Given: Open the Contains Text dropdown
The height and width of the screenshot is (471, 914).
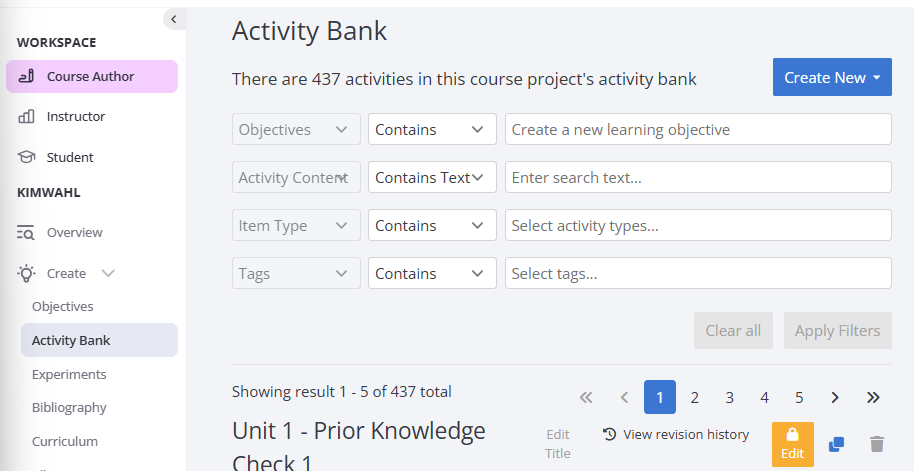Looking at the screenshot, I should (432, 177).
